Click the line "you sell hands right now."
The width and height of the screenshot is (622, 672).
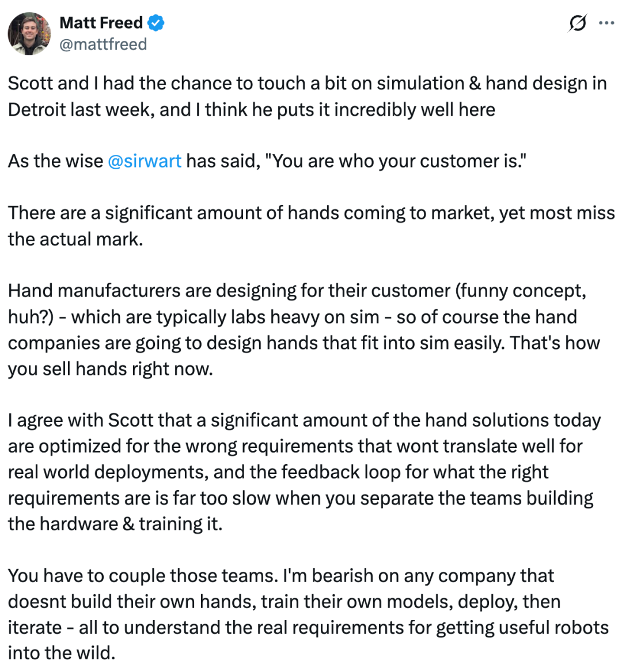pyautogui.click(x=110, y=369)
